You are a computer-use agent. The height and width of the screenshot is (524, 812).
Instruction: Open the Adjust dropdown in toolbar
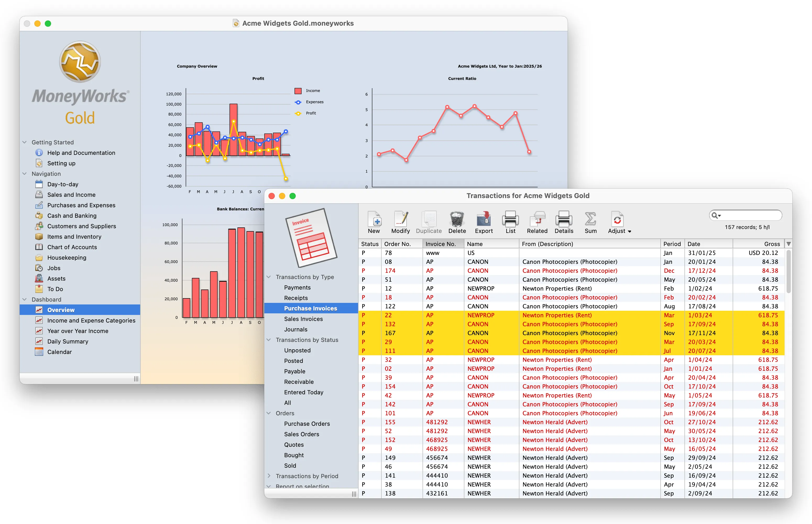[x=619, y=222]
